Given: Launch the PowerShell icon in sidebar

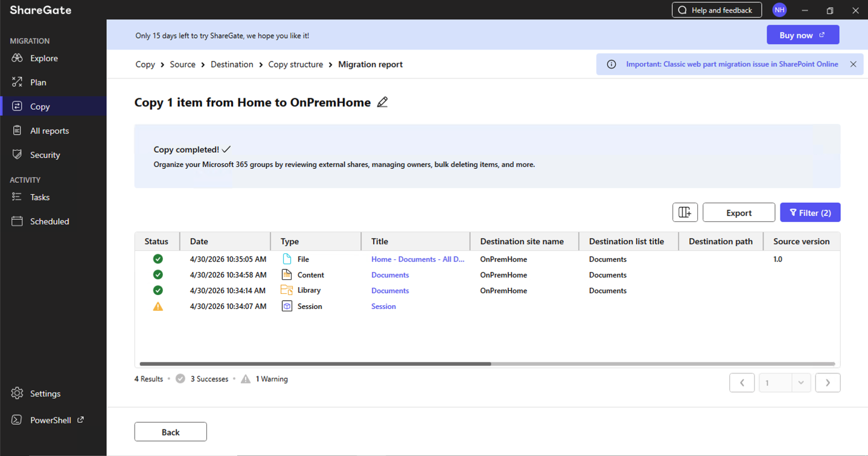Looking at the screenshot, I should pos(17,420).
